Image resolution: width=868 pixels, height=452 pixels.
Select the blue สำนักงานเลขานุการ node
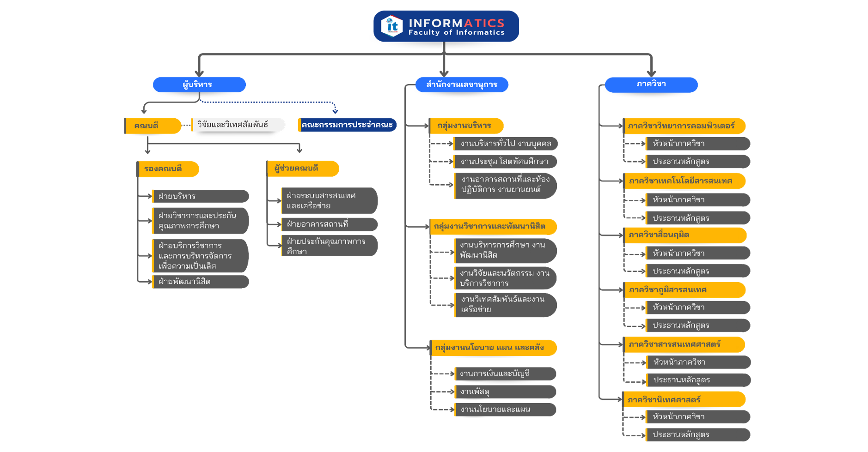[x=462, y=84]
